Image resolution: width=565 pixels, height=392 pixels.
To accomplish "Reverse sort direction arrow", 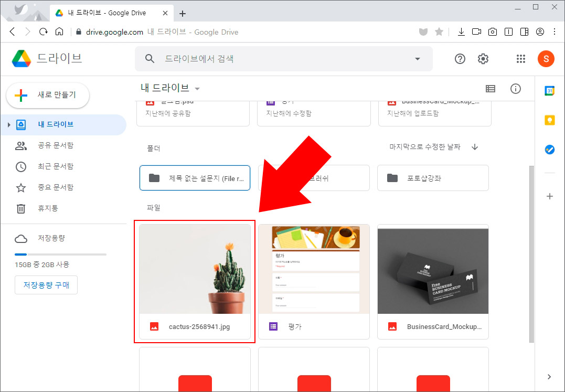I will (475, 147).
